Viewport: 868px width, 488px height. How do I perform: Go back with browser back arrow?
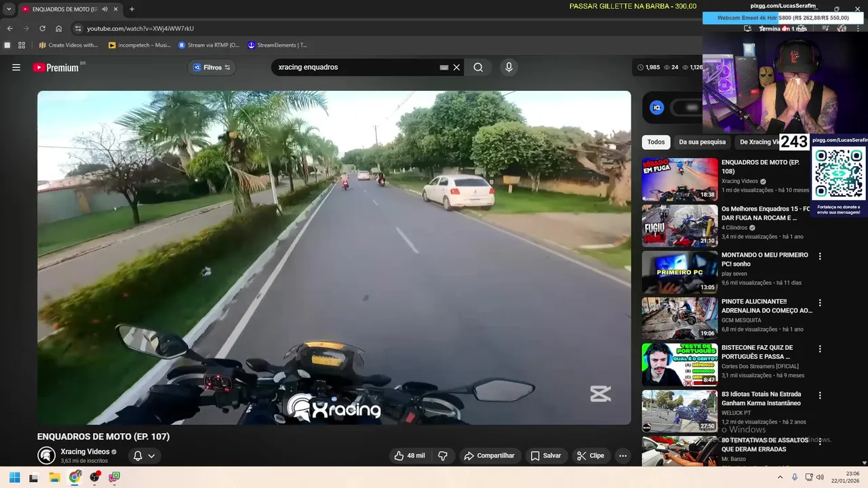tap(9, 28)
